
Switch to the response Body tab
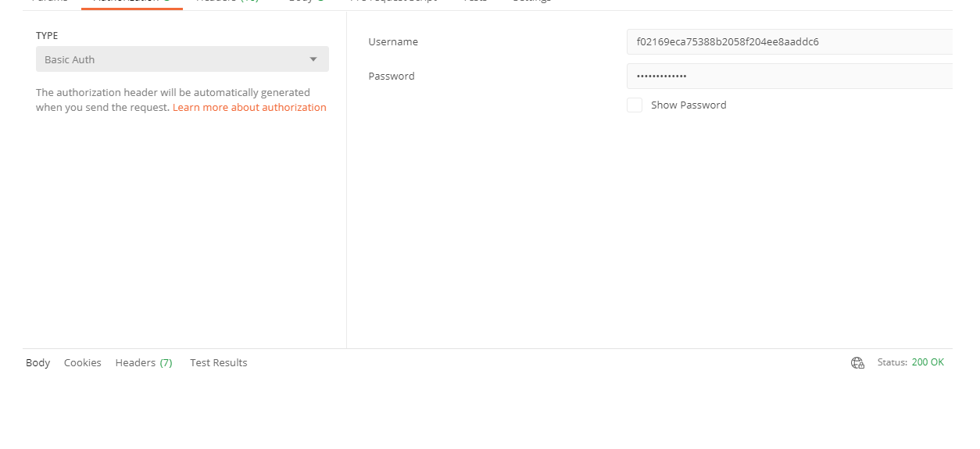click(38, 362)
